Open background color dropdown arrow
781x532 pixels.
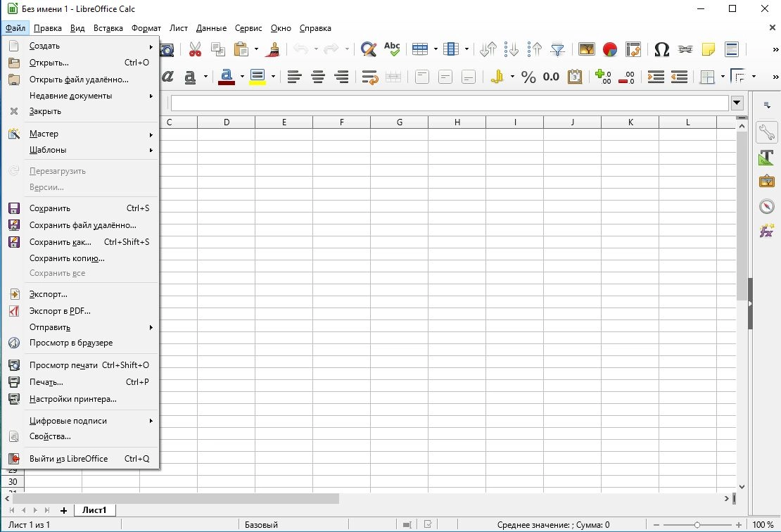[273, 76]
